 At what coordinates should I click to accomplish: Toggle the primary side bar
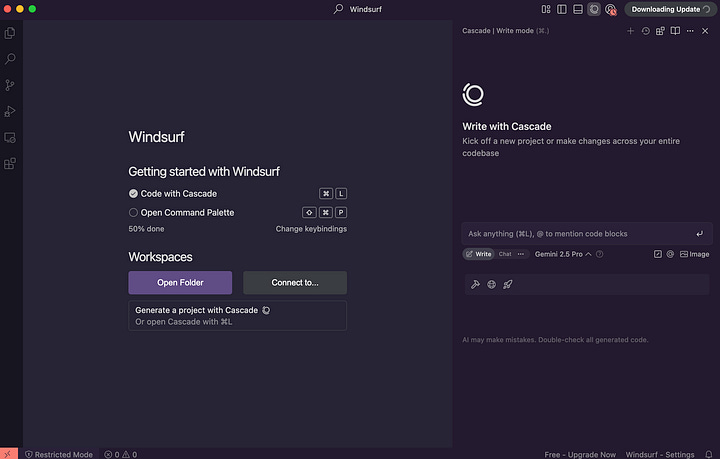pos(562,9)
